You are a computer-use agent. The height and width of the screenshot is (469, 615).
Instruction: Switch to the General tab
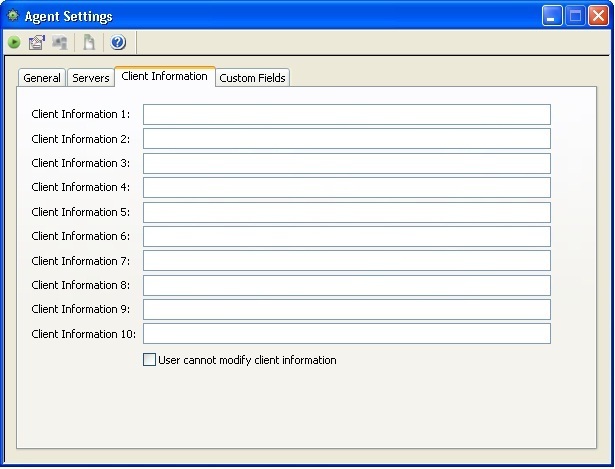(x=42, y=78)
